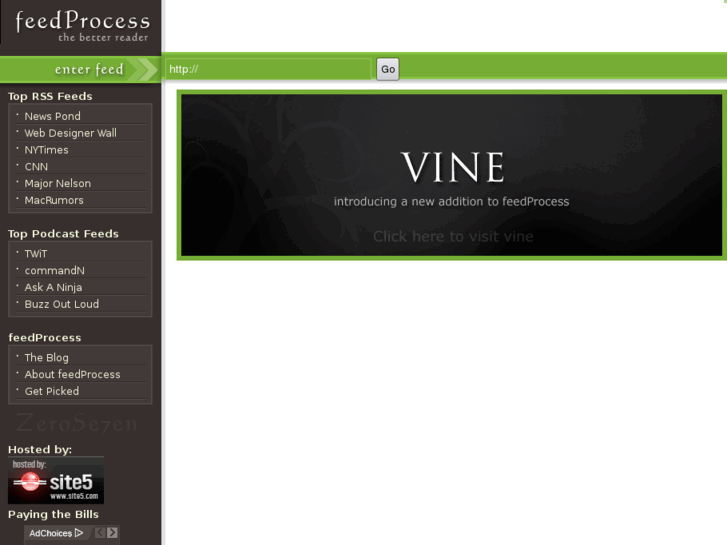Click the ZeroSe7en logo
727x545 pixels.
click(77, 423)
